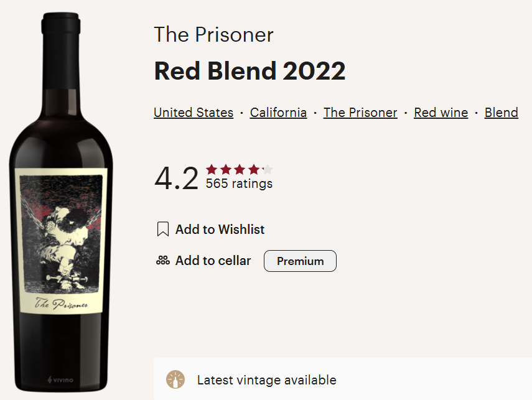Open the Blend grape link
Image resolution: width=532 pixels, height=400 pixels.
(501, 113)
